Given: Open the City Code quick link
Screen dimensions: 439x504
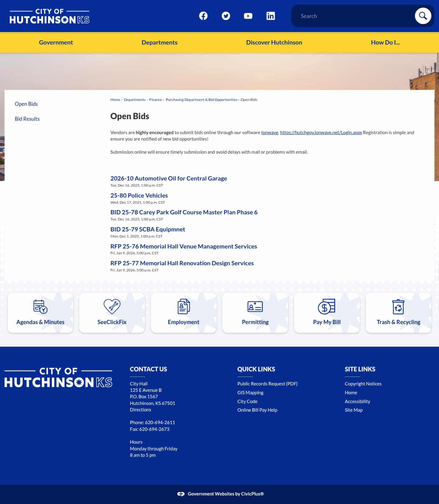Looking at the screenshot, I should tap(247, 402).
